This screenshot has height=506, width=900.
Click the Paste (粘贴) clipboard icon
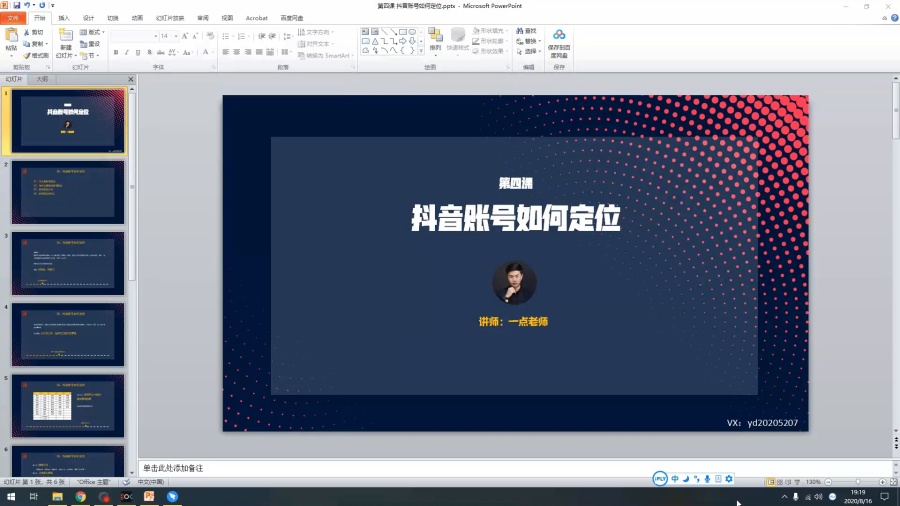click(11, 36)
